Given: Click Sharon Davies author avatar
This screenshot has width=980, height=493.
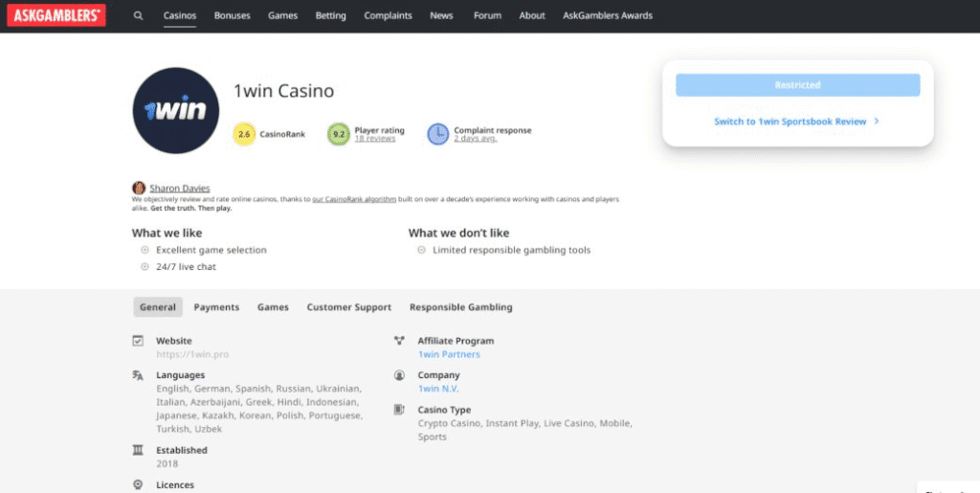Looking at the screenshot, I should click(139, 189).
